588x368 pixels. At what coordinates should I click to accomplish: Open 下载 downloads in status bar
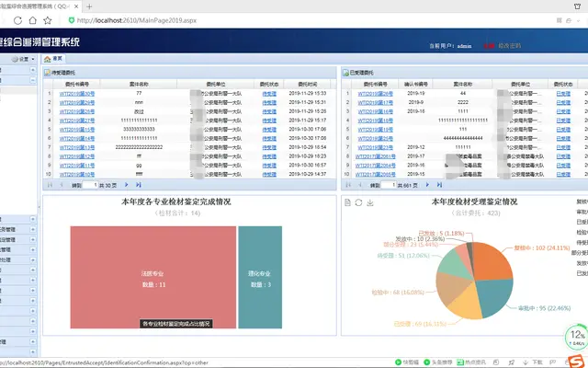coord(534,362)
